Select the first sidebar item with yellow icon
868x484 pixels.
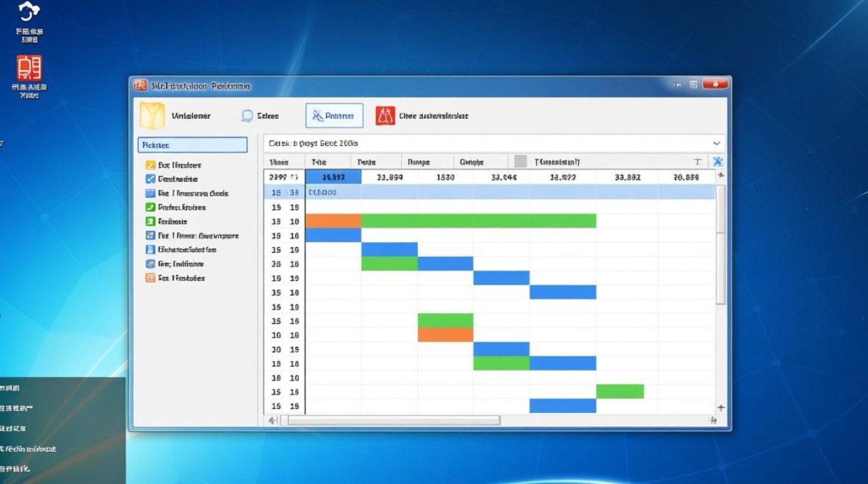click(150, 165)
